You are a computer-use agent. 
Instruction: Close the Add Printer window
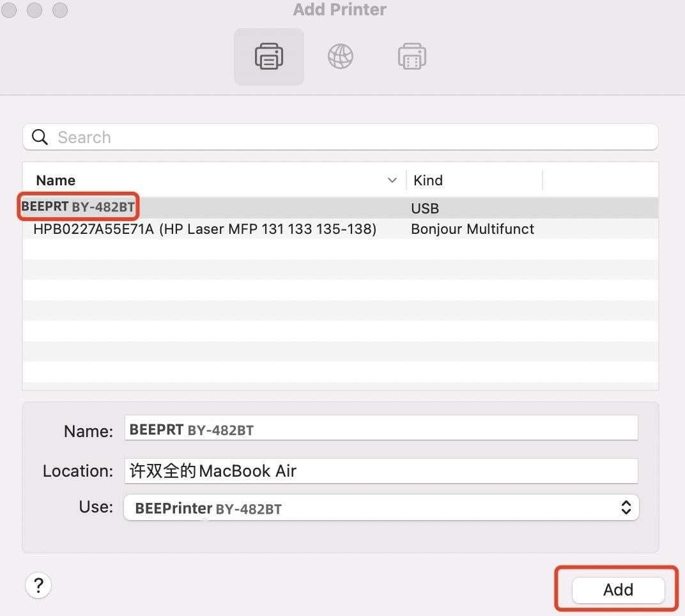point(9,10)
